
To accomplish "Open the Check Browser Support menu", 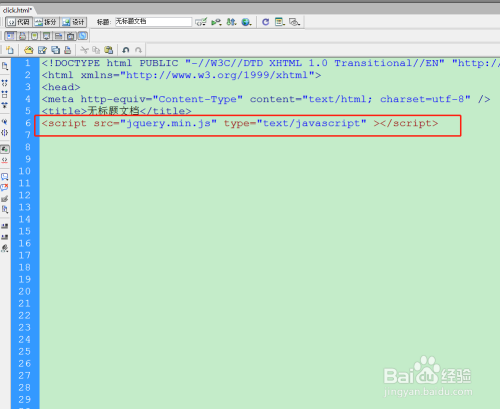I will click(x=201, y=22).
